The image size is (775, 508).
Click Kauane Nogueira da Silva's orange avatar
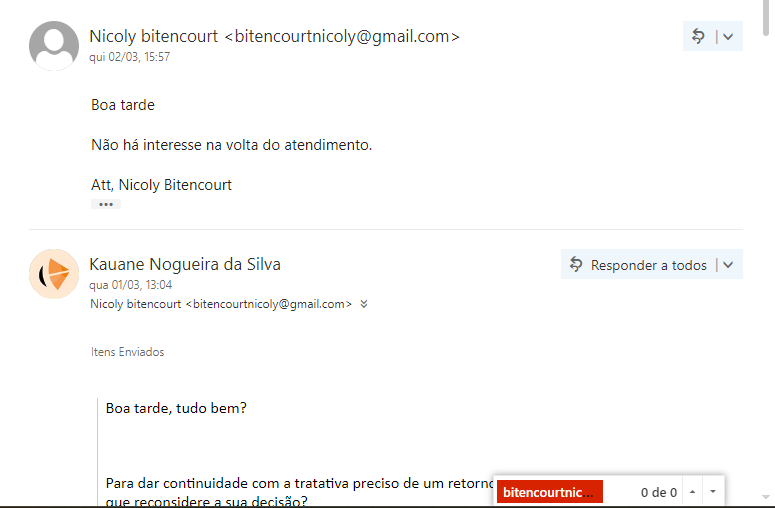point(54,274)
